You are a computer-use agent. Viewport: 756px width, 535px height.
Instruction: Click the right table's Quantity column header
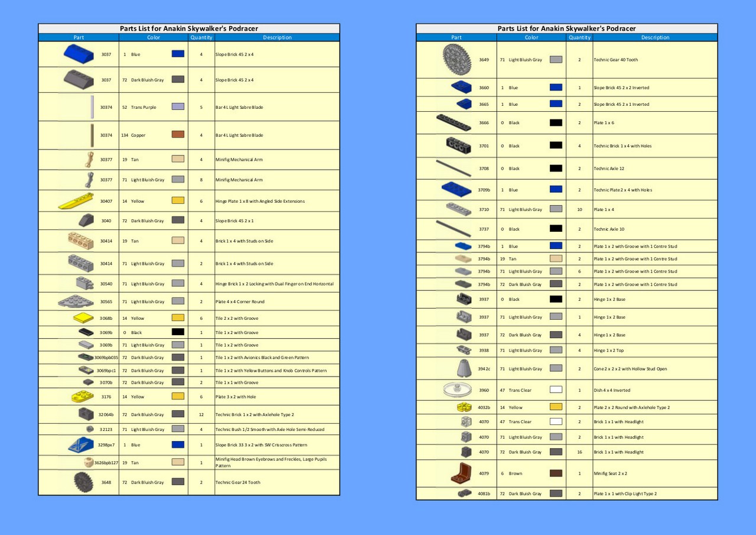[579, 37]
